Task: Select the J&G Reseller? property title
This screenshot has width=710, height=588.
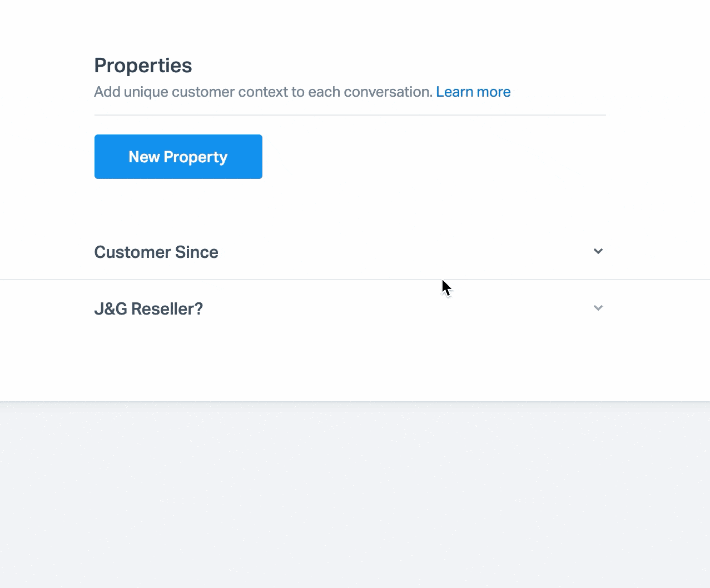Action: [x=148, y=309]
